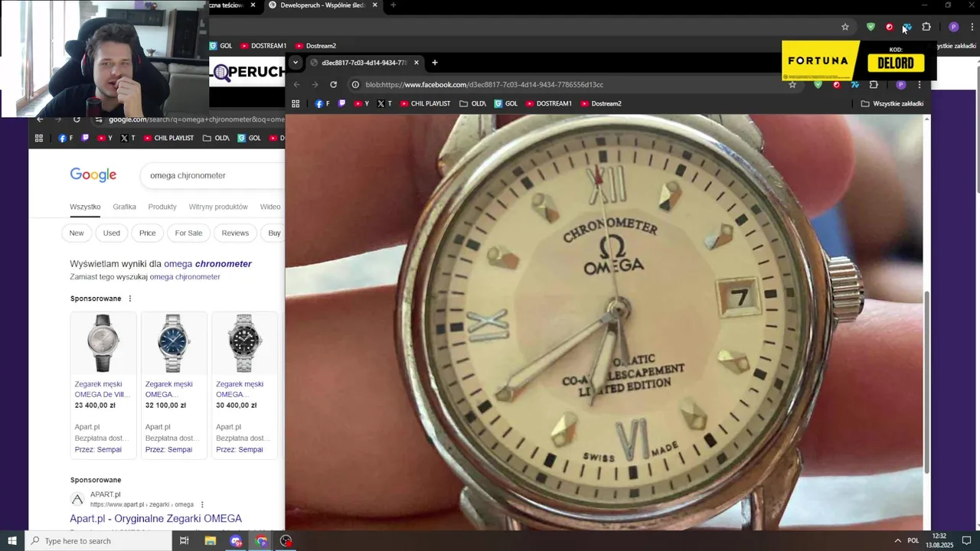Open the X T bookmark in the front window
Screen dimensions: 980x551
pos(384,103)
